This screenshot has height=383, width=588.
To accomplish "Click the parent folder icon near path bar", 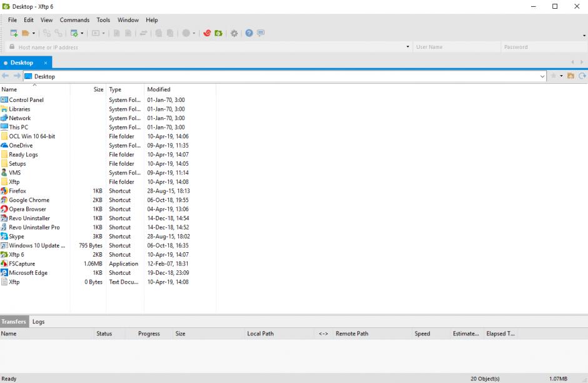I will 570,76.
